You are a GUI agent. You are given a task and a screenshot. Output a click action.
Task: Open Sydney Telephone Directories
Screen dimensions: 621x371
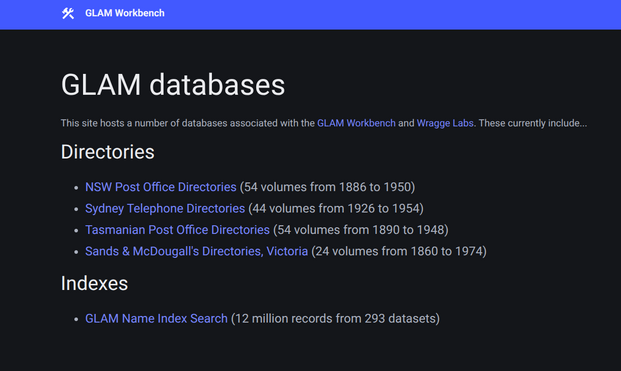click(165, 208)
